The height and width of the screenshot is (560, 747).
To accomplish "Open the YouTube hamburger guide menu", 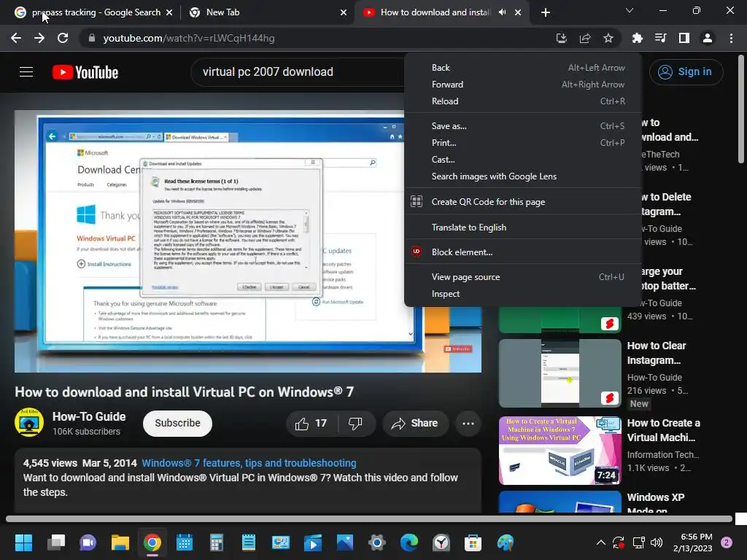I will pyautogui.click(x=26, y=72).
